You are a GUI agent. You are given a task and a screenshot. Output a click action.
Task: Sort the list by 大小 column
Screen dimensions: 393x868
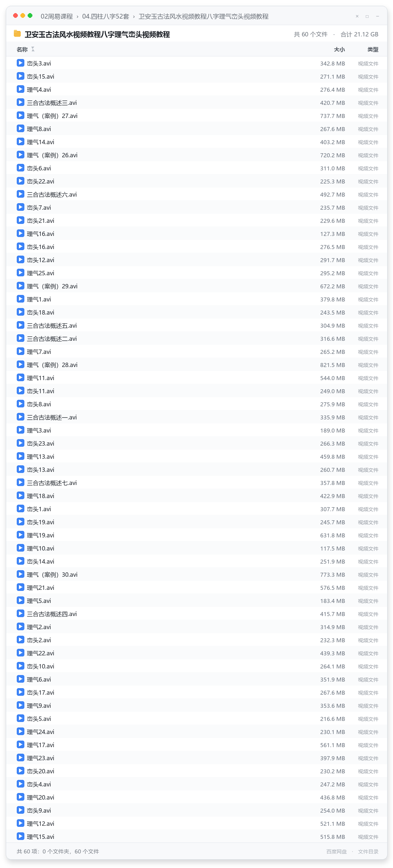[339, 50]
